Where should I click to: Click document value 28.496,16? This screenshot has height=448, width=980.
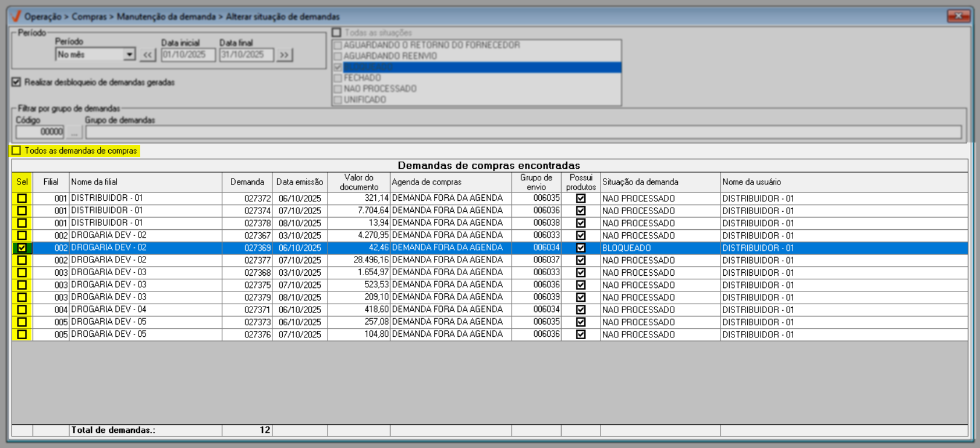pyautogui.click(x=359, y=260)
